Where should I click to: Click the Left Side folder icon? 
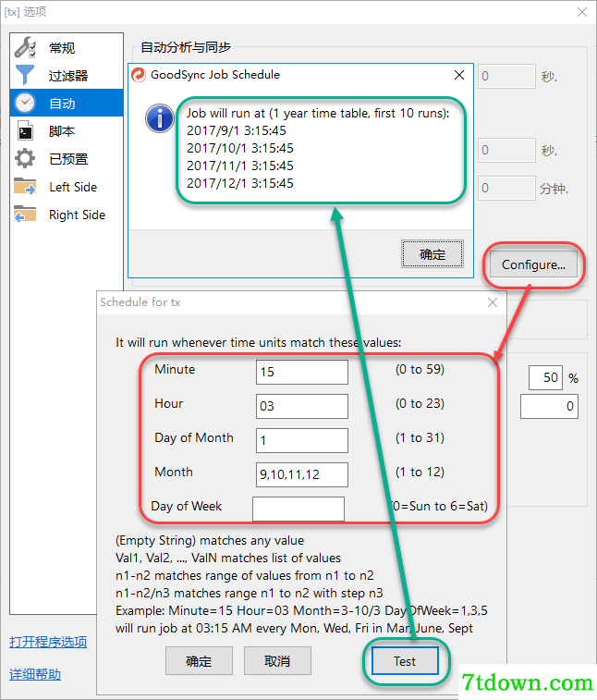(x=25, y=186)
